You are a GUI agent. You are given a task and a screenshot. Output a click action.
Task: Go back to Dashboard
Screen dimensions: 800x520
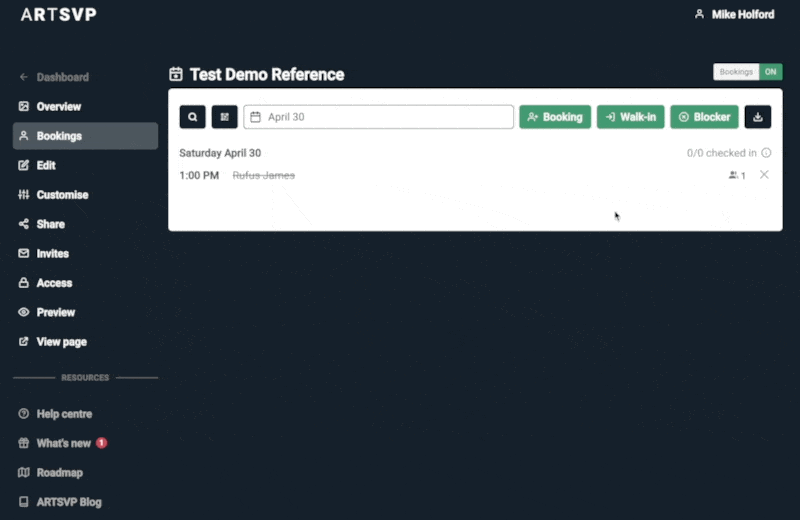tap(62, 77)
